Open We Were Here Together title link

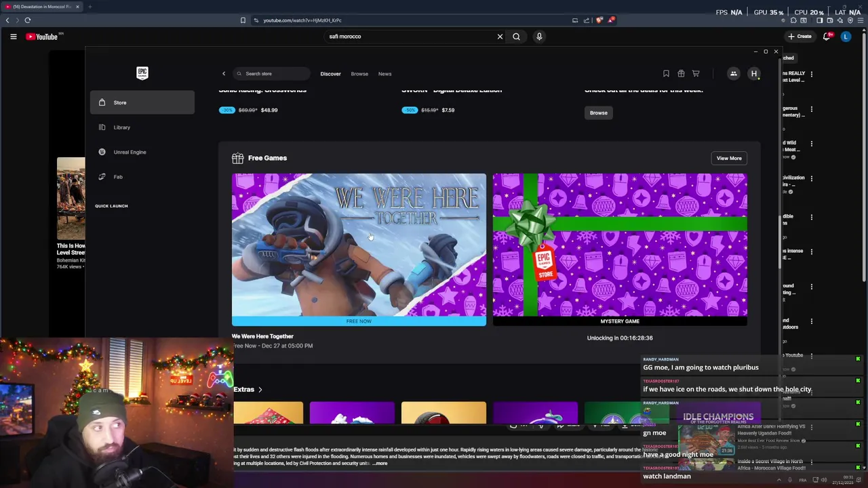coord(262,336)
